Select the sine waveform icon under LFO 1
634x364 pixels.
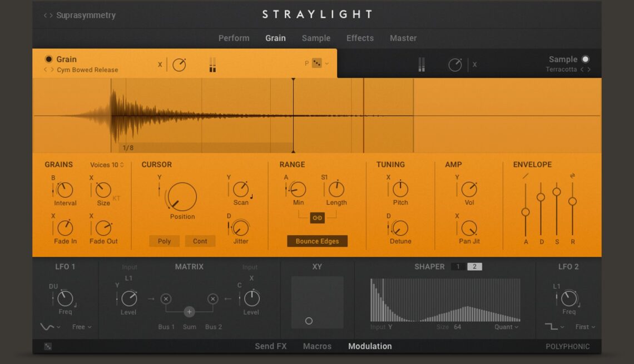pyautogui.click(x=47, y=327)
